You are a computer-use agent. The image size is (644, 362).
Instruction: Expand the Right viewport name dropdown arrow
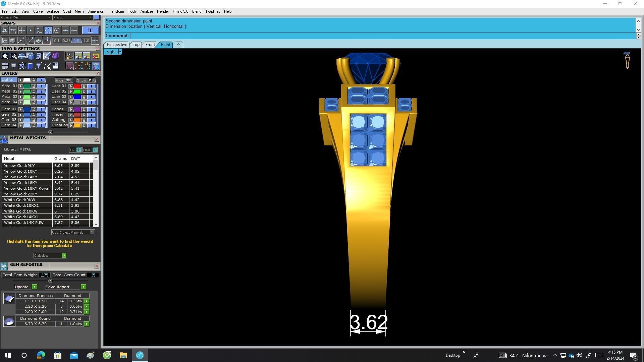click(120, 52)
